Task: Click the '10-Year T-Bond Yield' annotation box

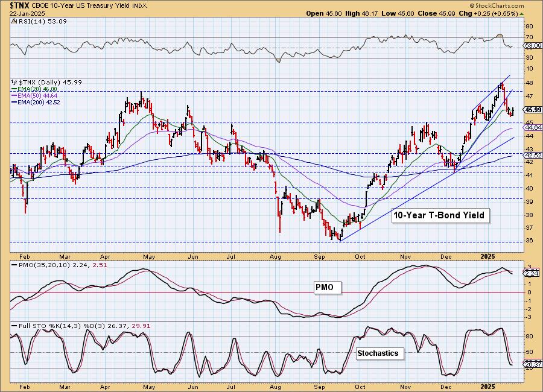Action: (x=440, y=215)
